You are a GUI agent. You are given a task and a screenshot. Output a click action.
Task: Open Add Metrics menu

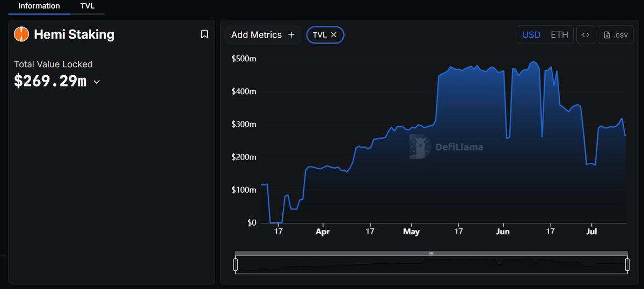pos(263,35)
